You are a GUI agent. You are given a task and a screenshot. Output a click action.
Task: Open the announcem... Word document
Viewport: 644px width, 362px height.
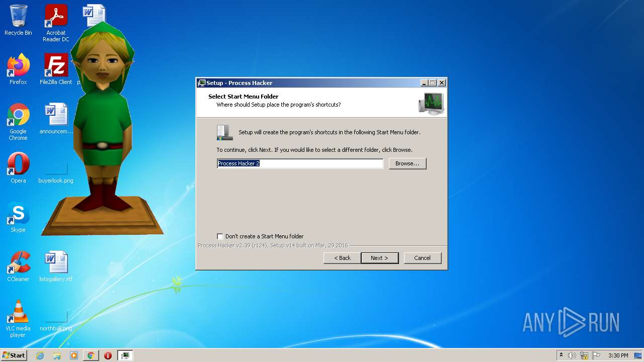[56, 119]
